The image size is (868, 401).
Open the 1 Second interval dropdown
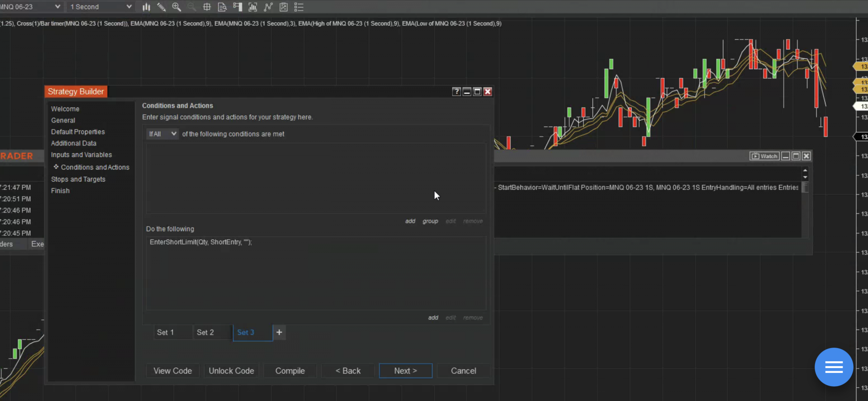coord(100,7)
